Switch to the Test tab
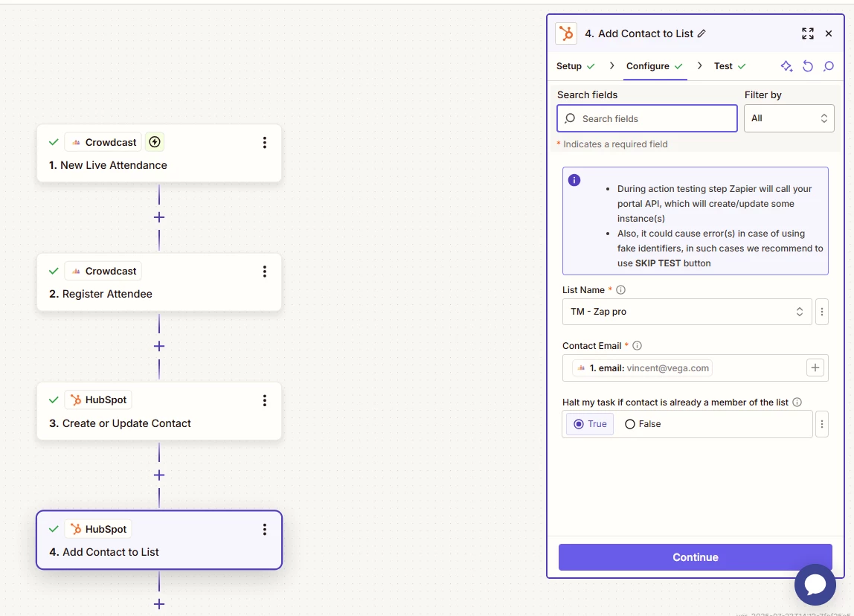The height and width of the screenshot is (616, 854). tap(730, 66)
